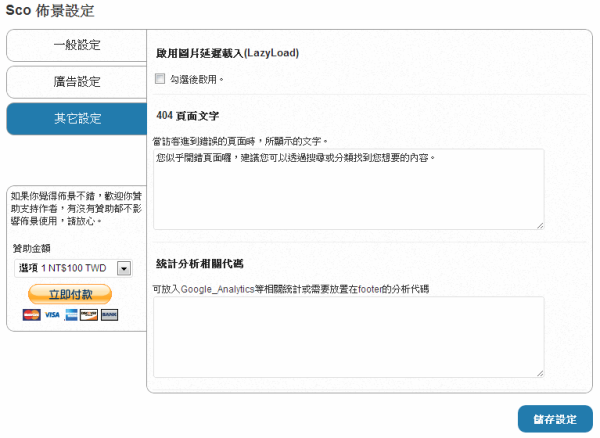
Task: Click the American Express card icon
Action: [71, 315]
